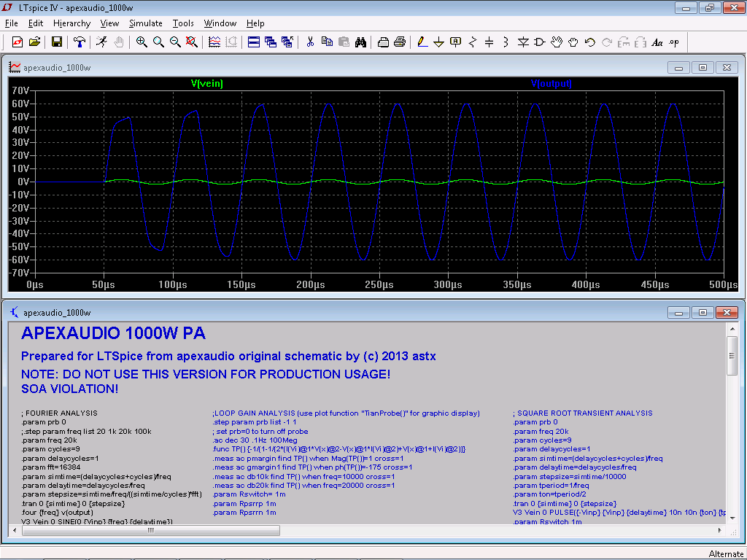
Task: Open Control Panel with the hammer icon
Action: tap(79, 42)
